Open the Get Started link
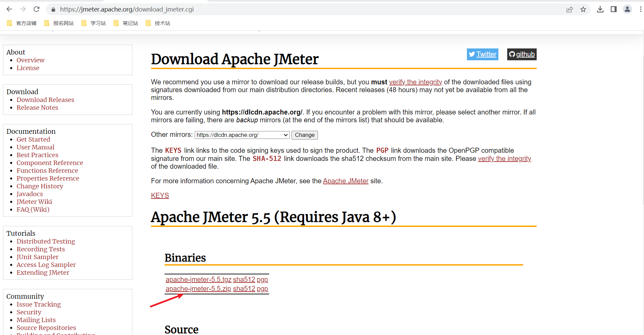Viewport: 644px width, 335px height. [33, 139]
